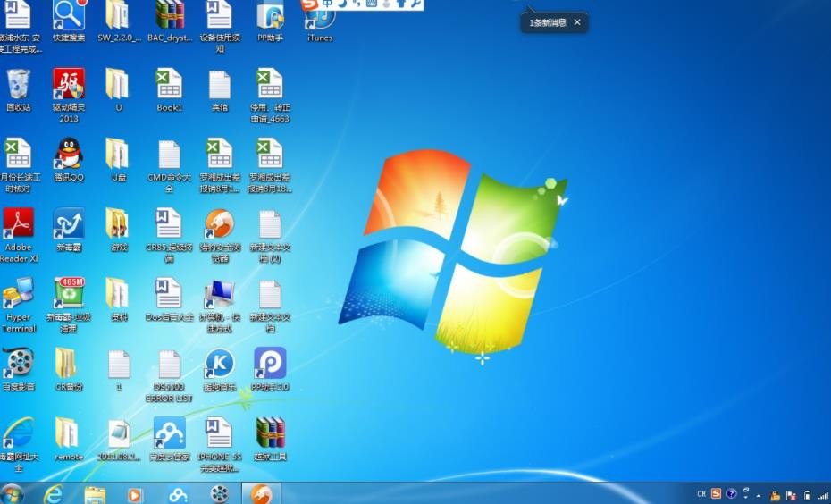Click the blue help question mark tray icon
This screenshot has height=504, width=831.
pyautogui.click(x=731, y=493)
